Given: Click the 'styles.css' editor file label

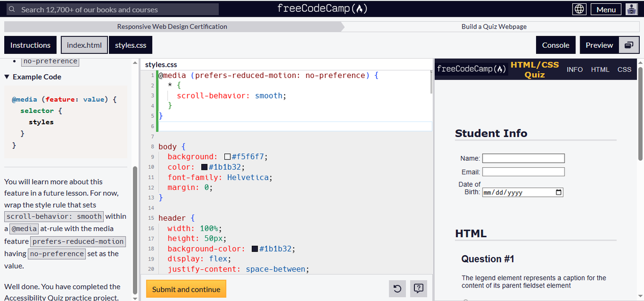Looking at the screenshot, I should pos(161,64).
